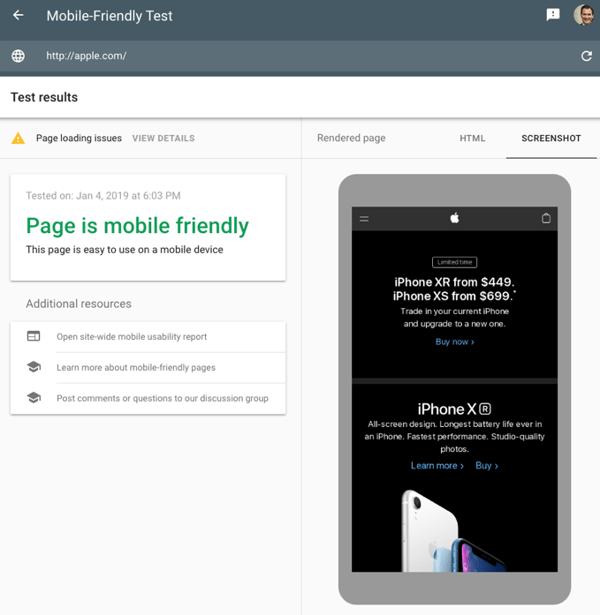The width and height of the screenshot is (600, 615).
Task: Click the Limited time badge
Action: click(x=455, y=262)
